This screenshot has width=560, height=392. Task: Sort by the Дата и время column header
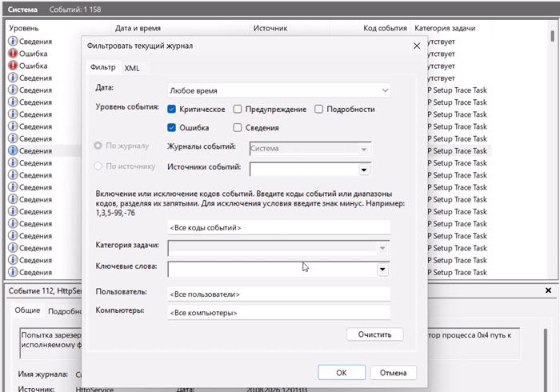(138, 28)
